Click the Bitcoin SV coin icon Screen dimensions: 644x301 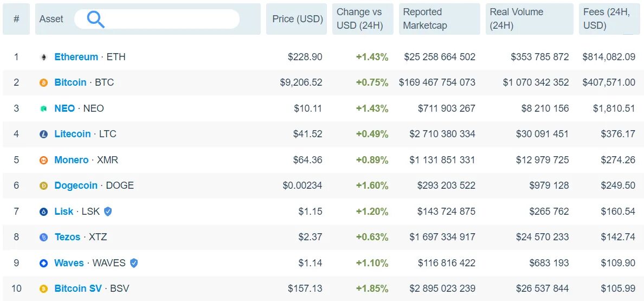[44, 289]
